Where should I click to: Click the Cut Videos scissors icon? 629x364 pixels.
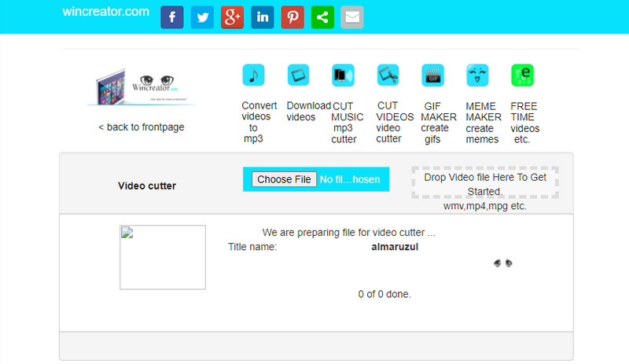pyautogui.click(x=388, y=75)
